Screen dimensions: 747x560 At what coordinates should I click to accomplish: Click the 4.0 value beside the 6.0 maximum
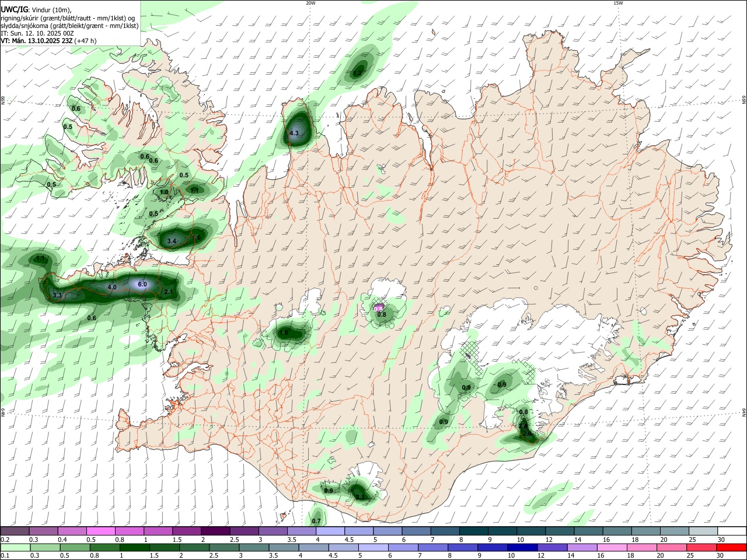112,287
